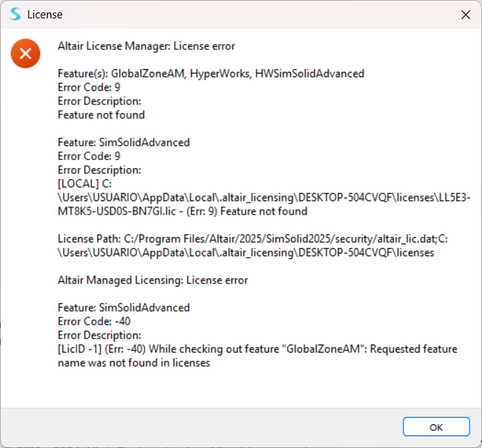Click the '[LicID -1] (Err: -40)' description line
This screenshot has width=482, height=448.
pos(257,349)
